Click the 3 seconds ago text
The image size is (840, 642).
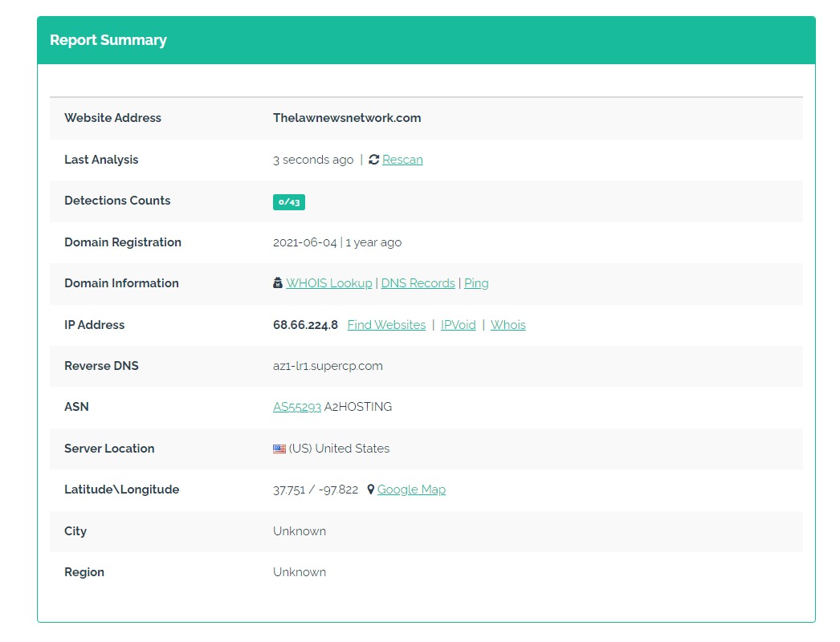[x=313, y=160]
